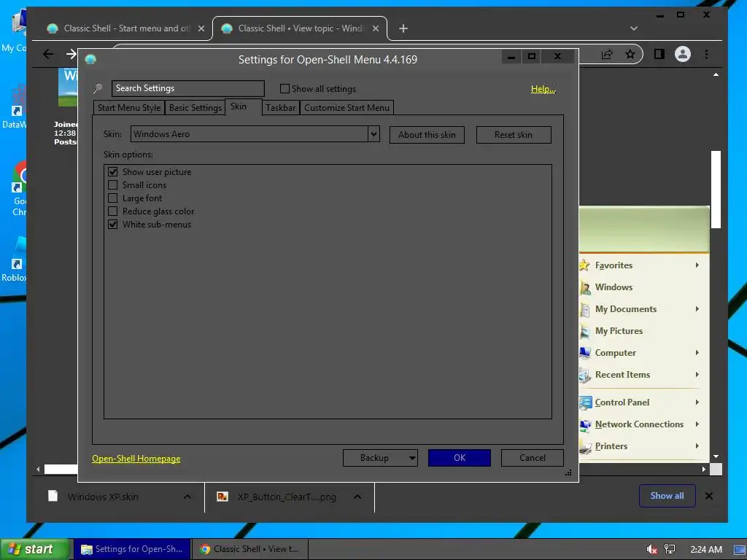Click the show desktop icon in the tray
The width and height of the screenshot is (747, 560).
(740, 550)
